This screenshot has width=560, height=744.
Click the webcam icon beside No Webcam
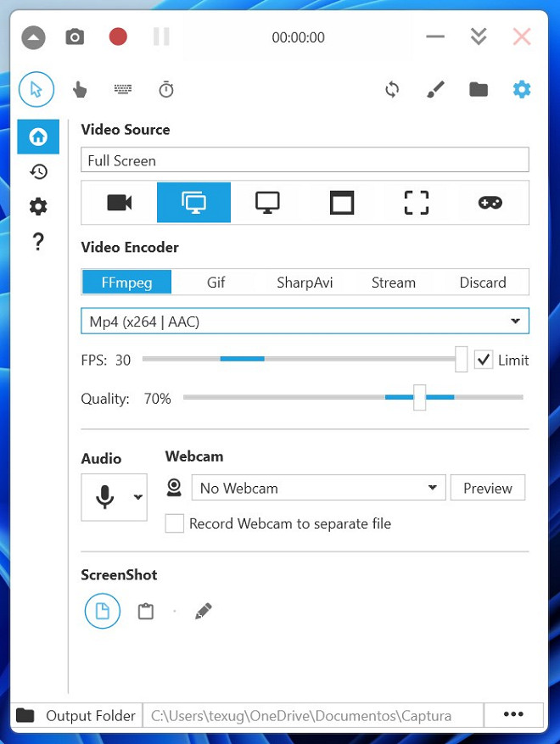(174, 487)
